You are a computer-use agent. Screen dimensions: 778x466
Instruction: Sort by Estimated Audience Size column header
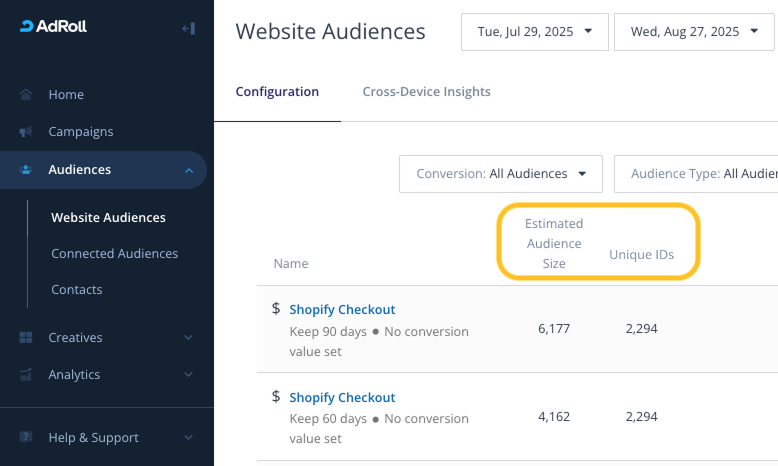tap(554, 244)
